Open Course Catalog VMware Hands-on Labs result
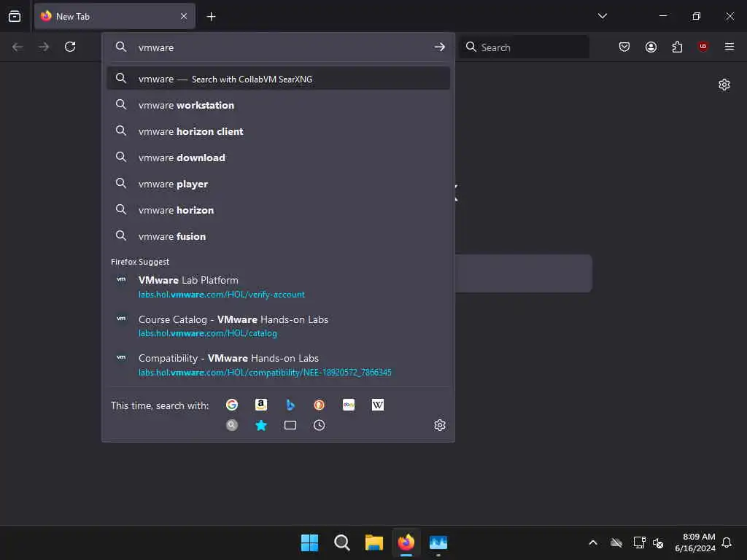The height and width of the screenshot is (560, 747). 278,326
